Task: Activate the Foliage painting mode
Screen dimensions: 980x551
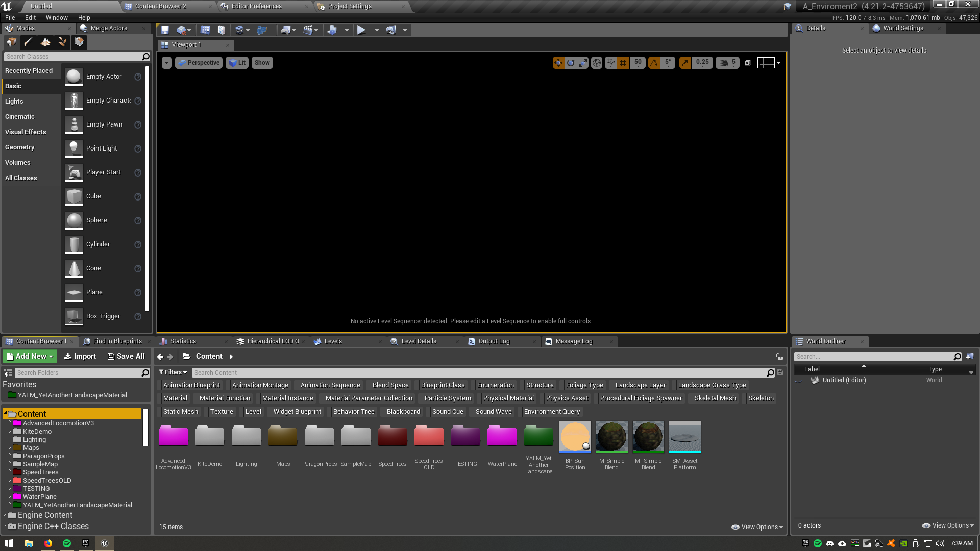Action: pyautogui.click(x=62, y=42)
